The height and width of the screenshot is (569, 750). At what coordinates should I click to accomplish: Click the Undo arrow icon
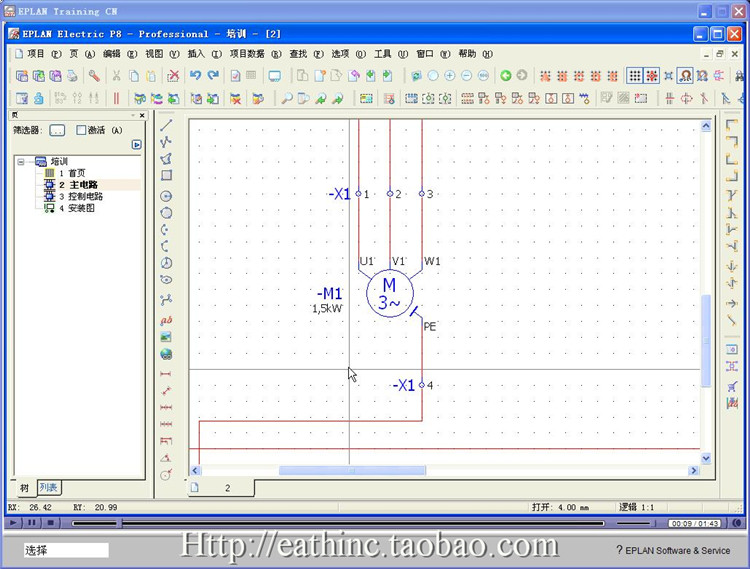[x=195, y=76]
